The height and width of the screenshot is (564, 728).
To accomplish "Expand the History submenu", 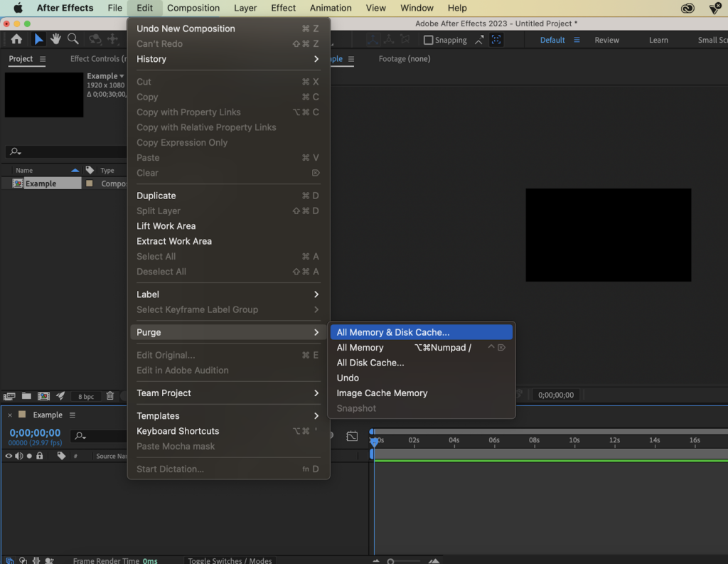I will tap(228, 59).
